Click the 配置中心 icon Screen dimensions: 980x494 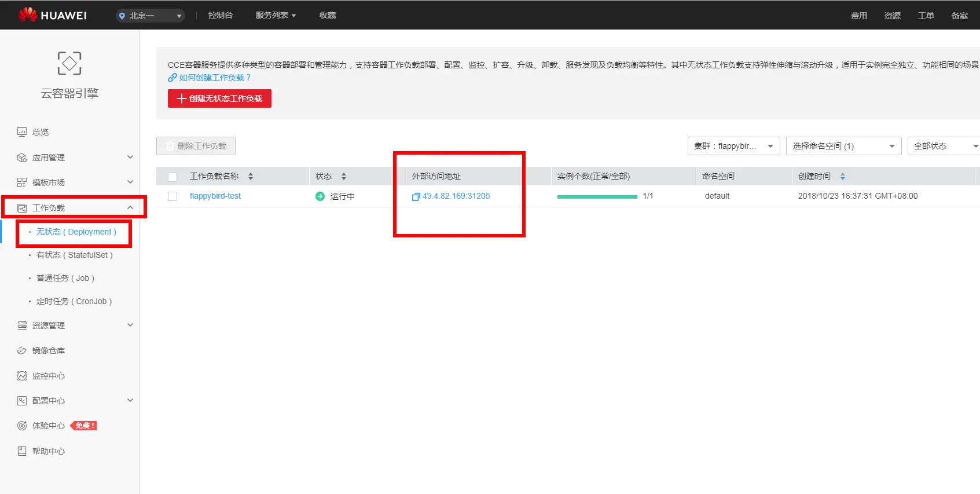[22, 401]
